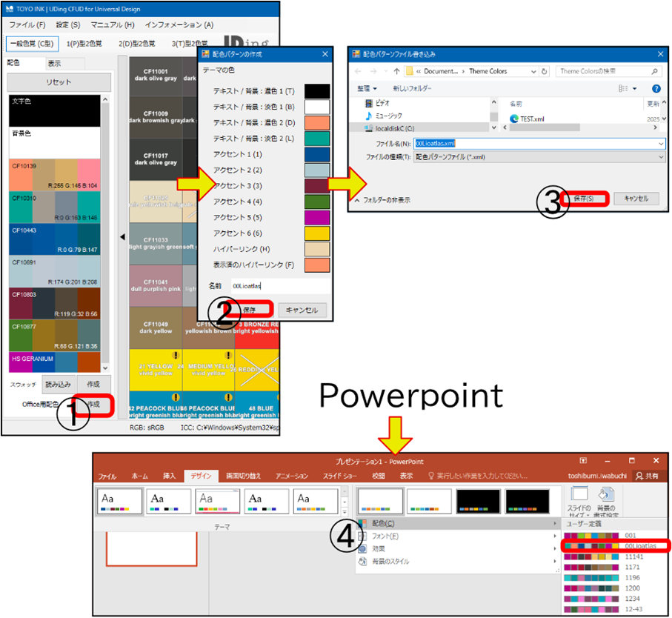Screen dimensions: 672x618
Task: Select the ミュージック folder icon
Action: point(369,116)
